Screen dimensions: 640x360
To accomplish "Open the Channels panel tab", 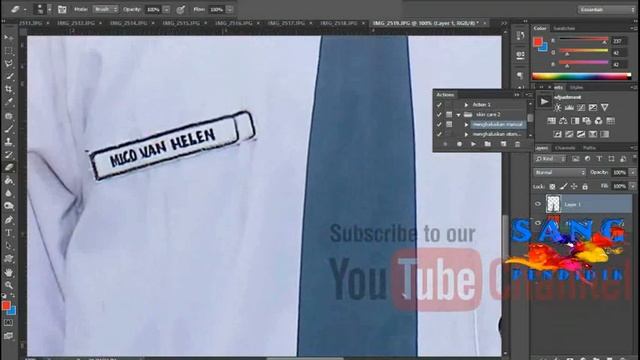I will tap(565, 148).
